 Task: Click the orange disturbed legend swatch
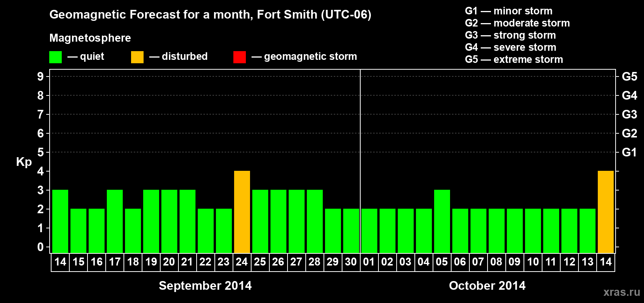[x=137, y=57]
